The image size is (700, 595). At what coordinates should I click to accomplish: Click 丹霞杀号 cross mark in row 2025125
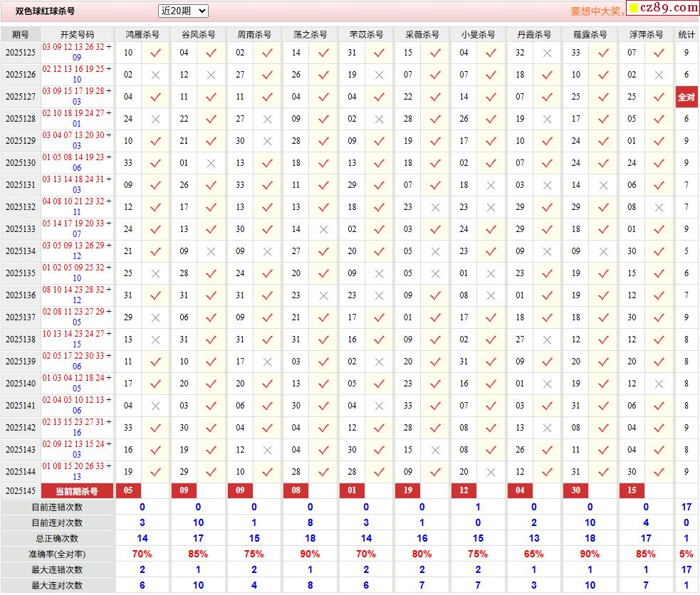547,53
